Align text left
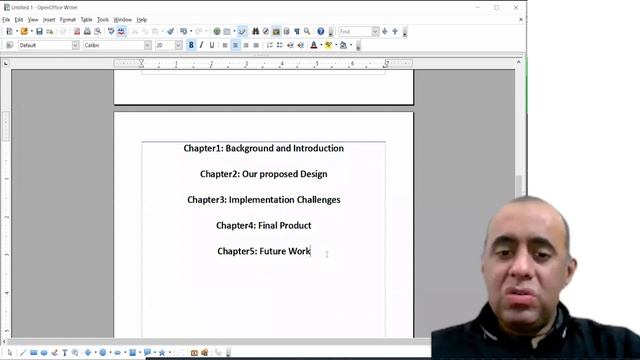The width and height of the screenshot is (640, 360). tap(225, 45)
